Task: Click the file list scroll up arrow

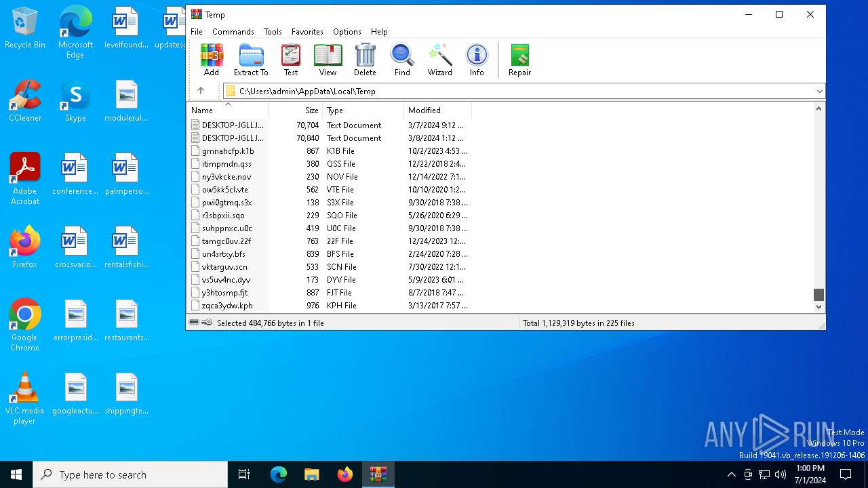Action: coord(818,108)
